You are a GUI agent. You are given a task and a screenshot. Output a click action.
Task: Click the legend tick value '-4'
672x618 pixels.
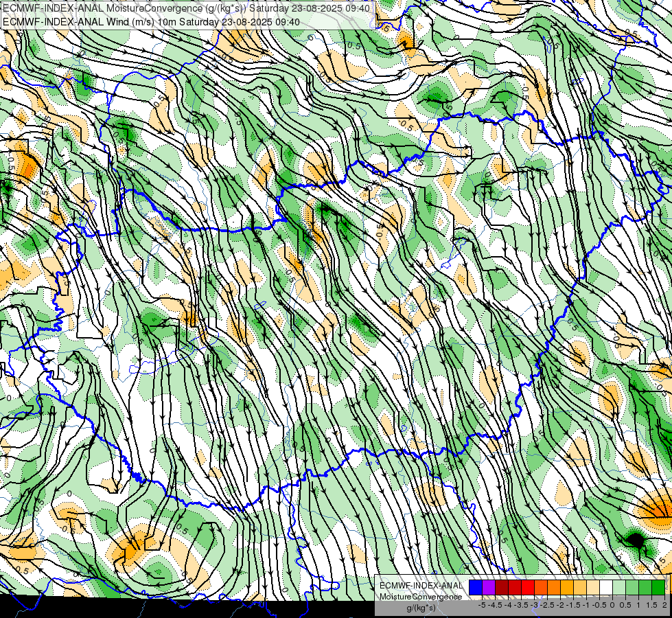(x=508, y=605)
